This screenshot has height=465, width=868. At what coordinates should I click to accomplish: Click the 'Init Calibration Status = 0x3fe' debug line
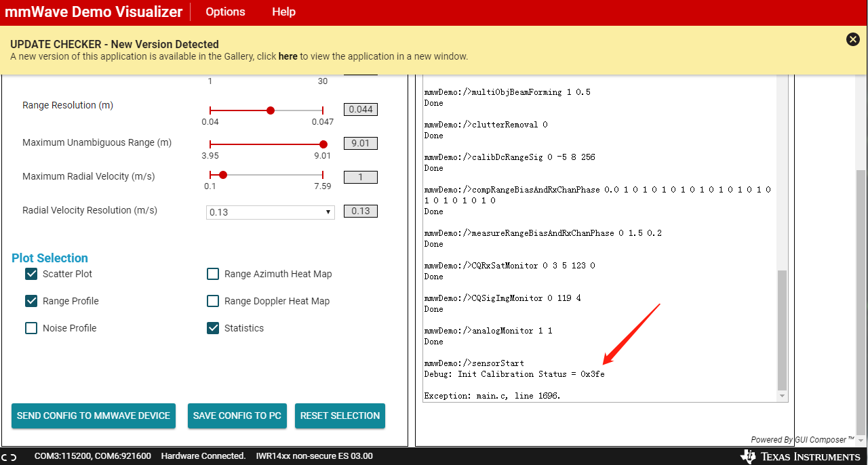514,374
